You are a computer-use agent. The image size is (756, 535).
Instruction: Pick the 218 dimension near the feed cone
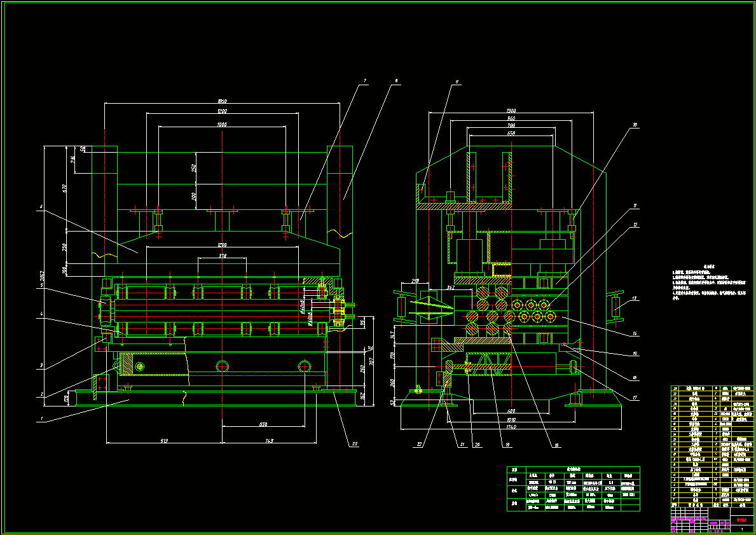tap(415, 281)
